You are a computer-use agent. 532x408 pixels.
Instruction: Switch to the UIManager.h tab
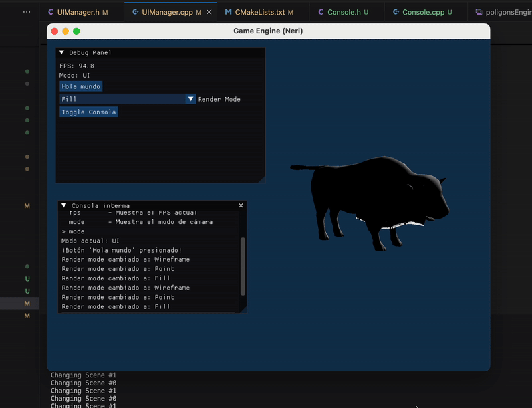78,12
